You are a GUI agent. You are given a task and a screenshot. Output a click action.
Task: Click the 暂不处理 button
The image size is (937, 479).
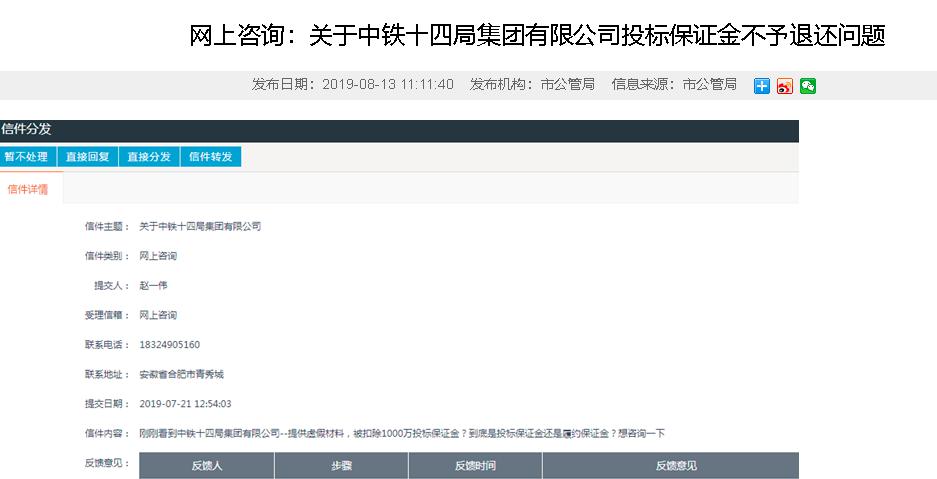pyautogui.click(x=27, y=156)
